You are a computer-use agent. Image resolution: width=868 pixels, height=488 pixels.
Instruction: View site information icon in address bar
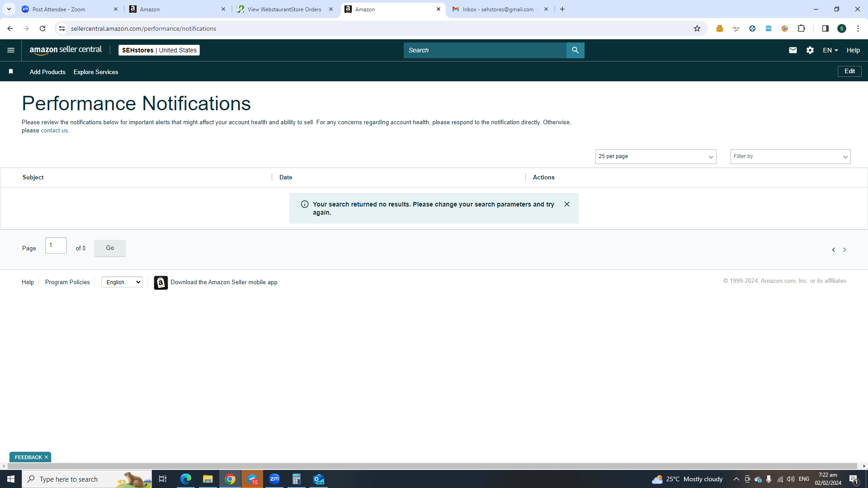pyautogui.click(x=62, y=28)
